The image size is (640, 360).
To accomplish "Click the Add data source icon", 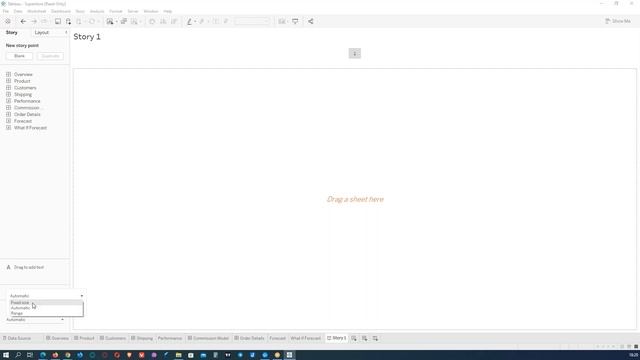I will (x=68, y=21).
